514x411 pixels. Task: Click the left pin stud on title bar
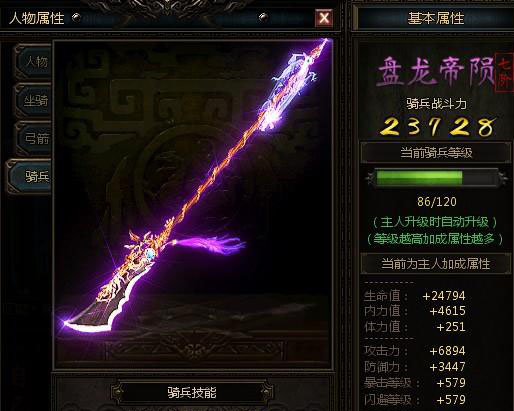click(76, 17)
